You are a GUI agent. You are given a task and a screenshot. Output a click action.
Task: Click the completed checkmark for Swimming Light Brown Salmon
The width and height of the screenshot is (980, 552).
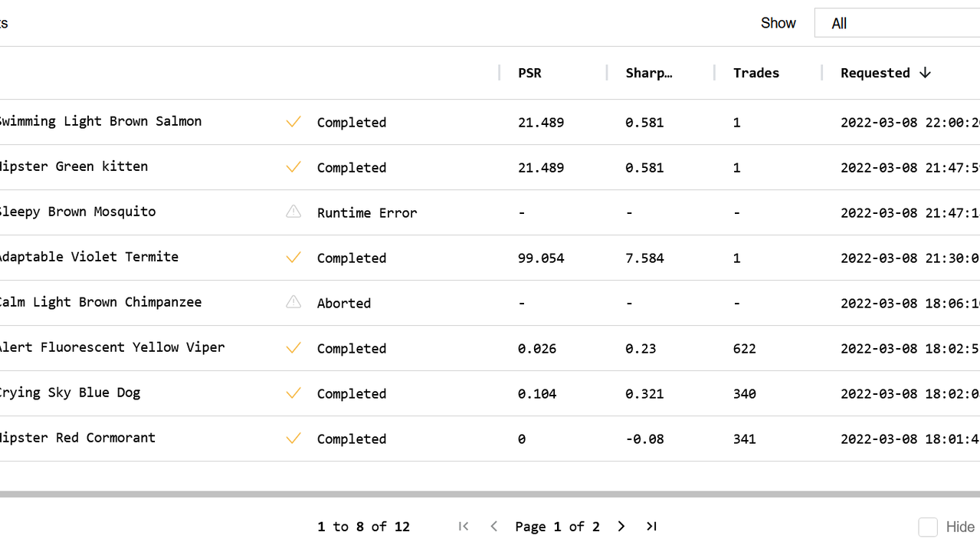coord(293,122)
